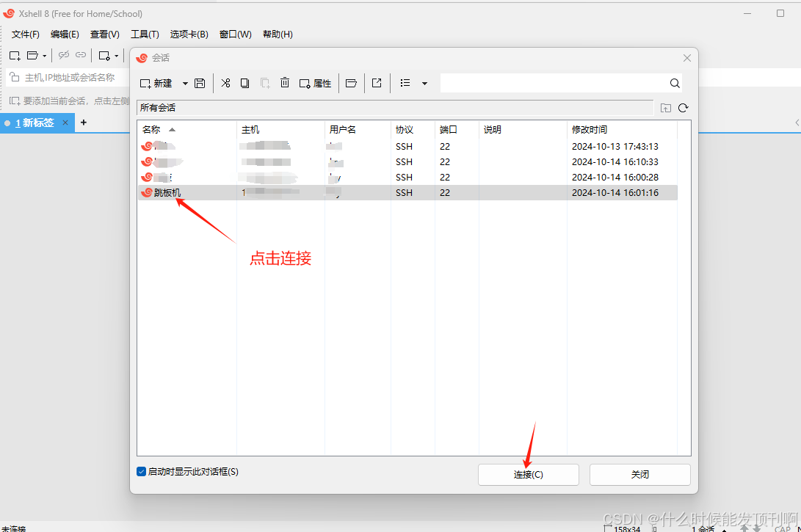This screenshot has height=532, width=801.
Task: Select session modified 2024-10-13 17:43:13
Action: click(407, 147)
